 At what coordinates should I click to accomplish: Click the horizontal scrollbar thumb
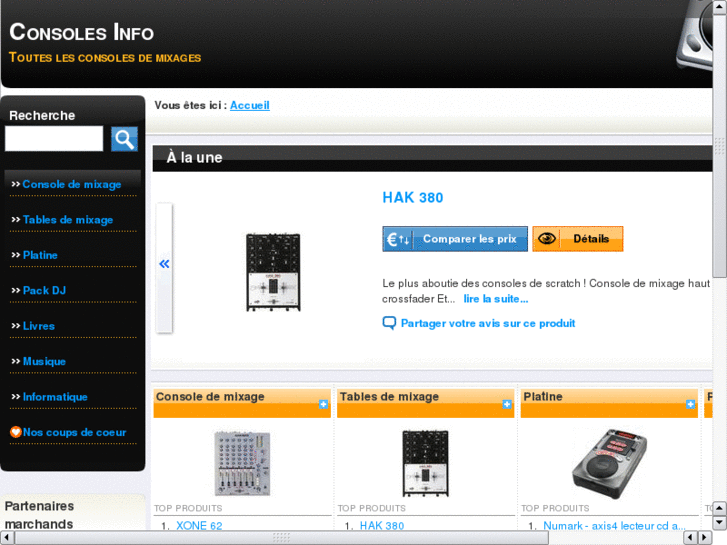281,538
